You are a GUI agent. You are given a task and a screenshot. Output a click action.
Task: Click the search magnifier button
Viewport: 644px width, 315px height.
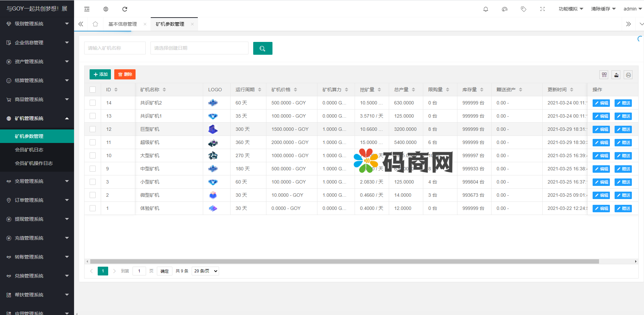pos(262,48)
